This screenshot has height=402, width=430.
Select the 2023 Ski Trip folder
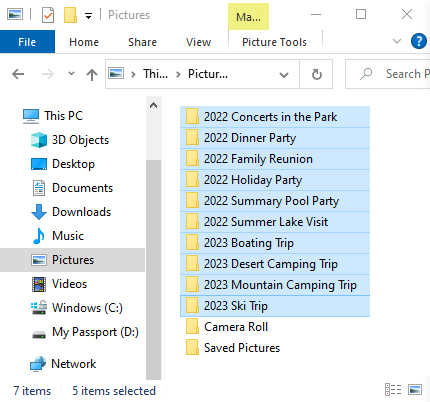click(275, 306)
